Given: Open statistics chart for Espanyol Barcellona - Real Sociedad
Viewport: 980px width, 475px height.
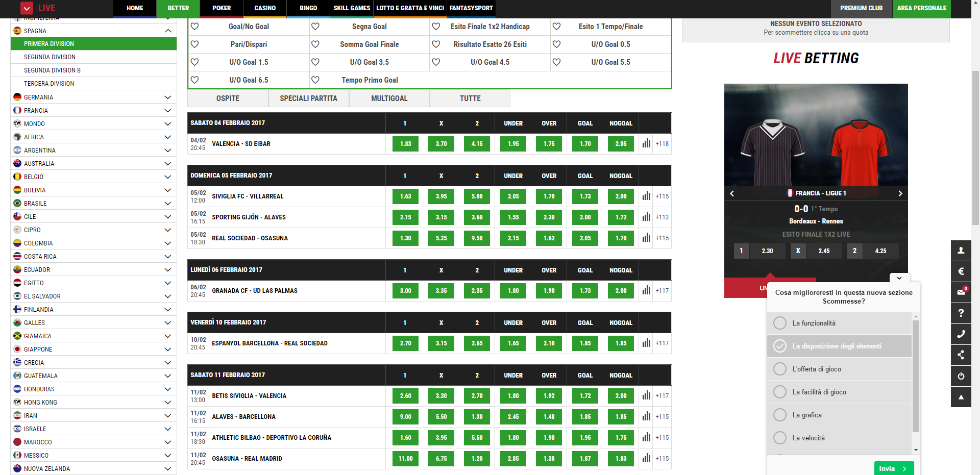Looking at the screenshot, I should [x=646, y=343].
